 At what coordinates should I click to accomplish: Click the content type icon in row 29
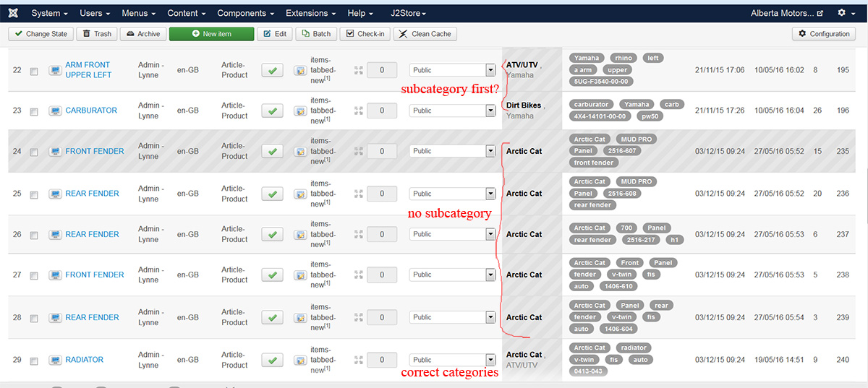click(x=300, y=361)
